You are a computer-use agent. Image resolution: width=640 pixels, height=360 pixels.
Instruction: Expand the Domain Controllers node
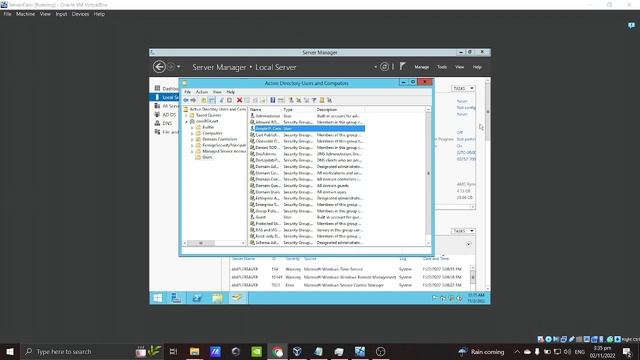pos(192,139)
